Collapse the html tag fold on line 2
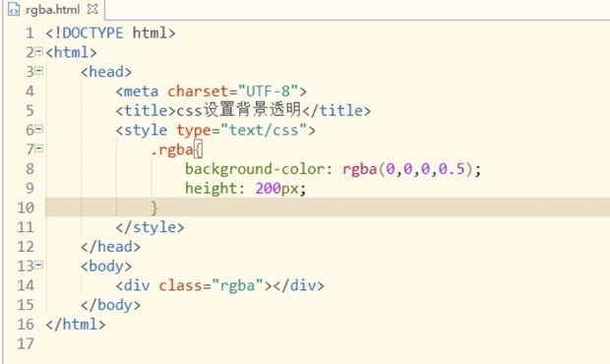This screenshot has height=364, width=610. pos(38,51)
